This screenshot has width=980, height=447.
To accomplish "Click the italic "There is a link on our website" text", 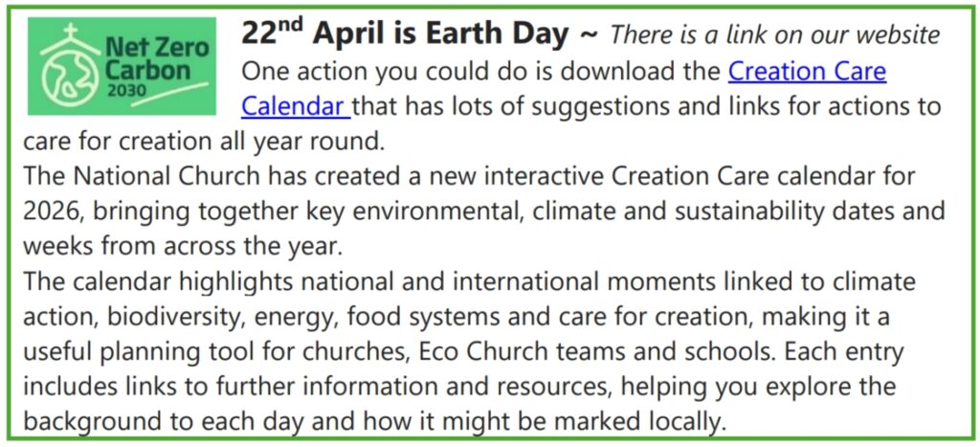I will point(774,35).
